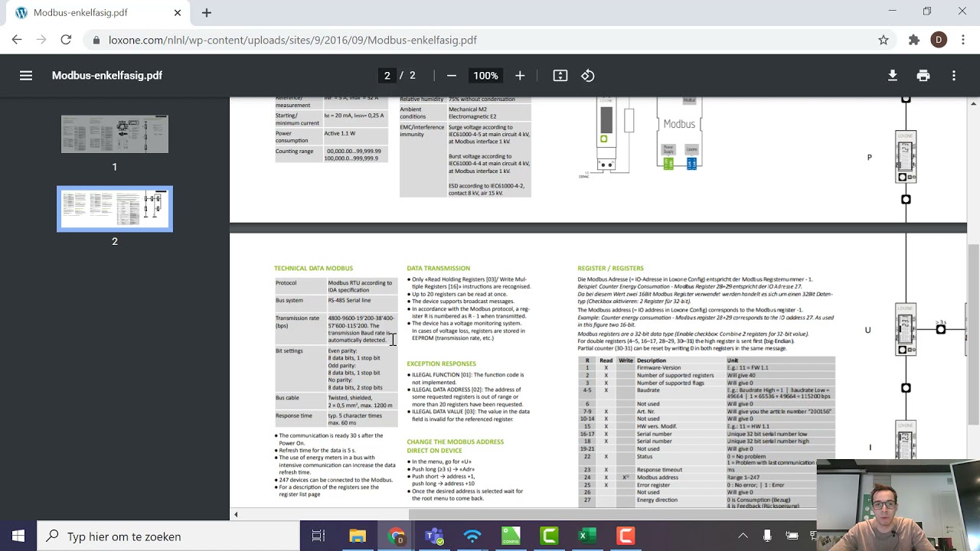Bookmark this page with the star
Viewport: 980px width, 551px height.
click(884, 40)
